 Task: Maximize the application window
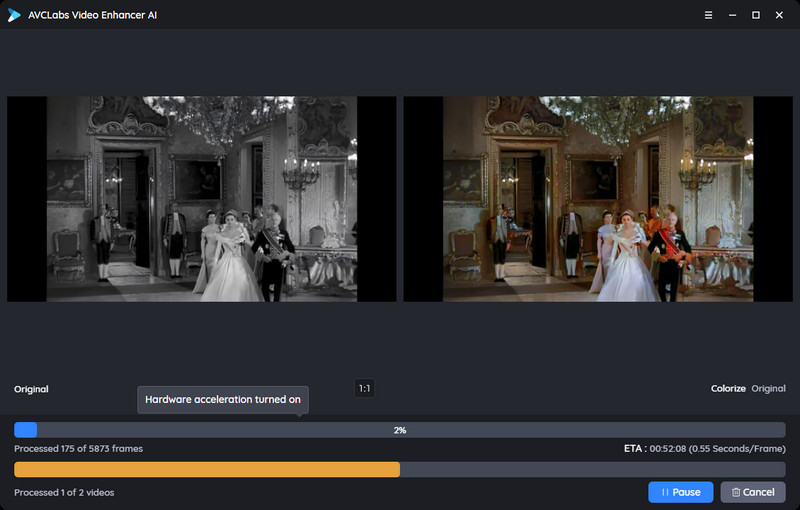pos(756,15)
